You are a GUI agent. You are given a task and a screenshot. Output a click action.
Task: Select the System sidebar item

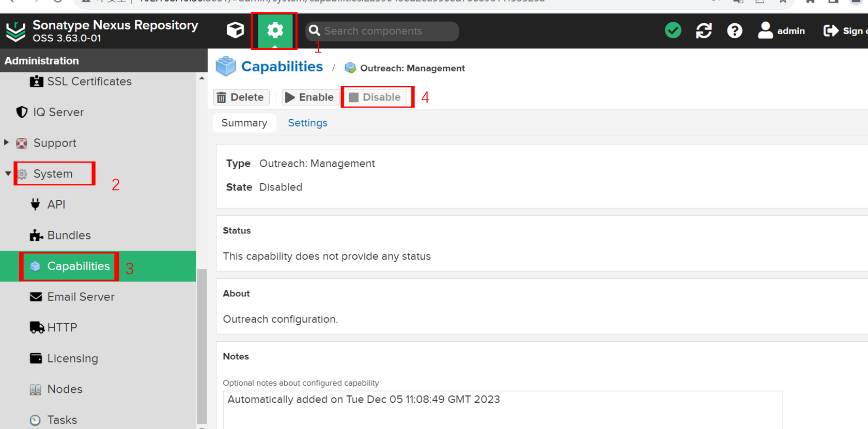53,173
